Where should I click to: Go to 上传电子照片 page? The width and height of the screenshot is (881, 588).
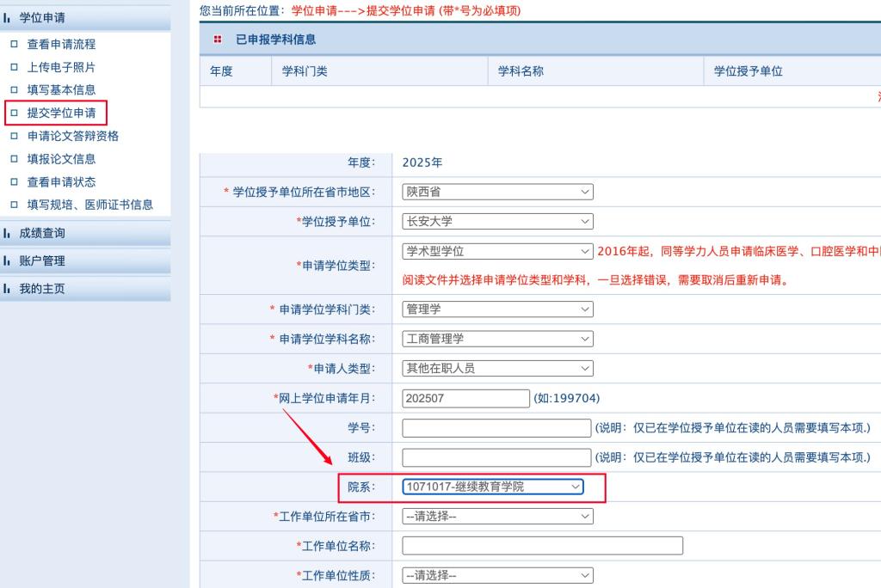pyautogui.click(x=61, y=67)
